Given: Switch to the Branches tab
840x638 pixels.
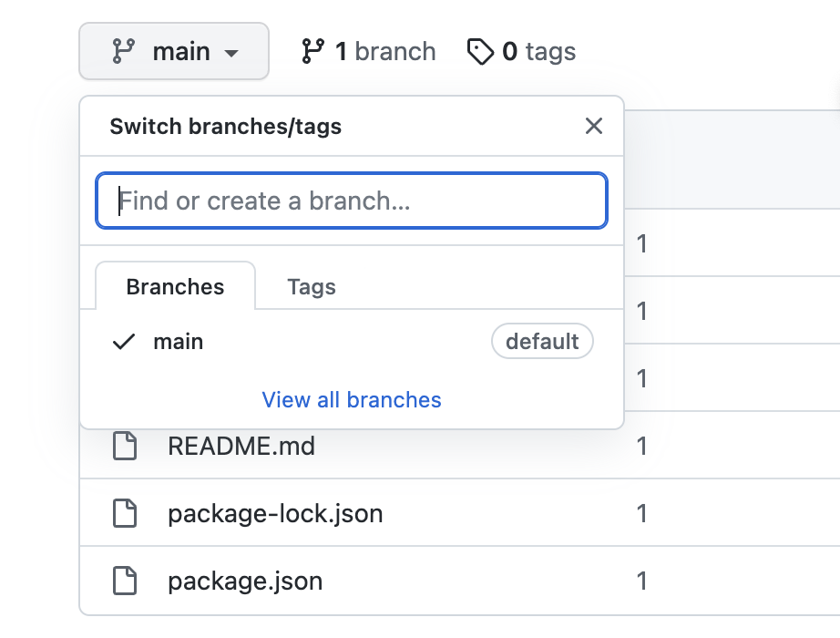Looking at the screenshot, I should [175, 286].
